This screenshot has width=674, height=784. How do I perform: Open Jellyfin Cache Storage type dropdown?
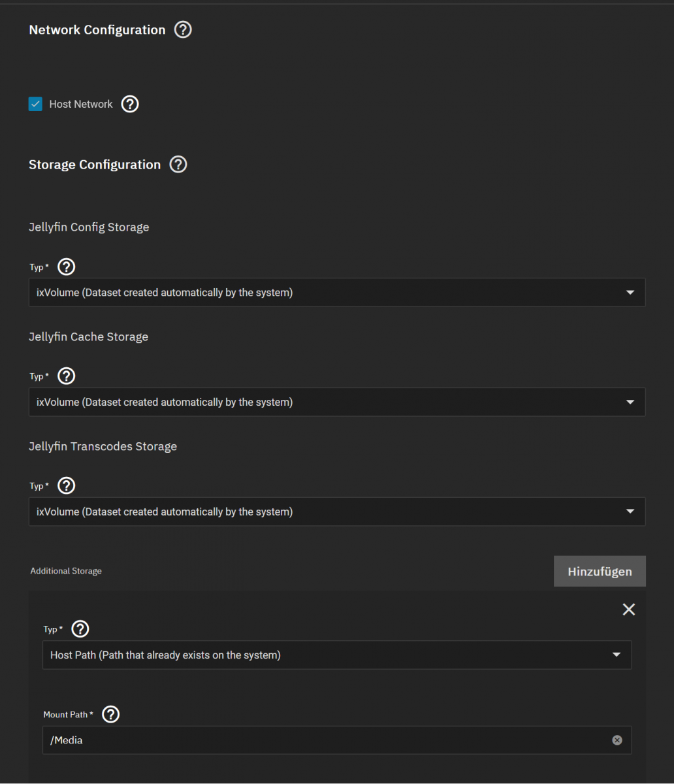click(x=337, y=402)
